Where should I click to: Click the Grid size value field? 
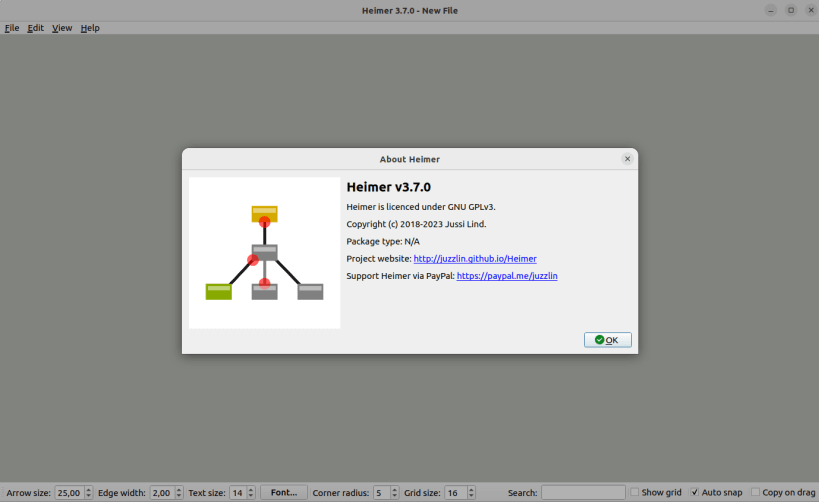tap(455, 493)
